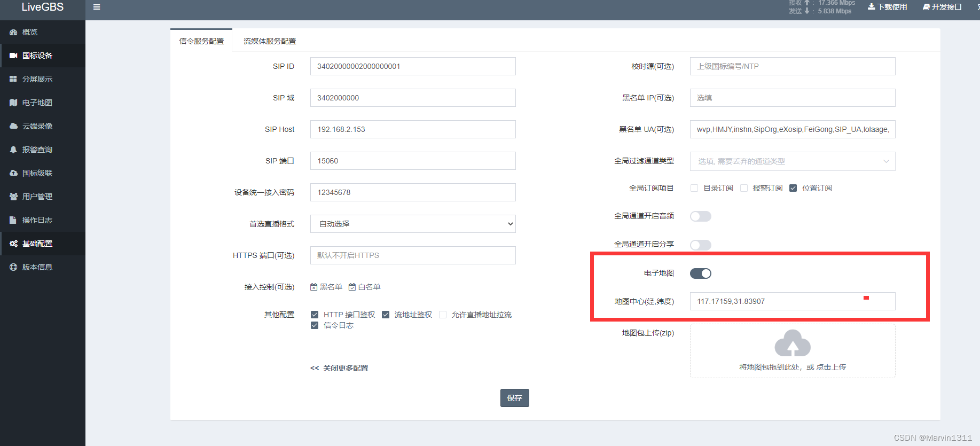
Task: Click HTTPS 端口 input field
Action: click(413, 255)
